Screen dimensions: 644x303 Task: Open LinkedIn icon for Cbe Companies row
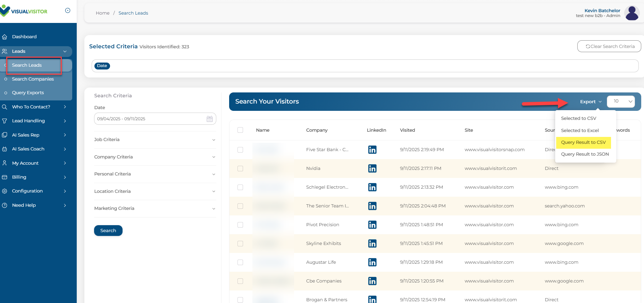[372, 281]
